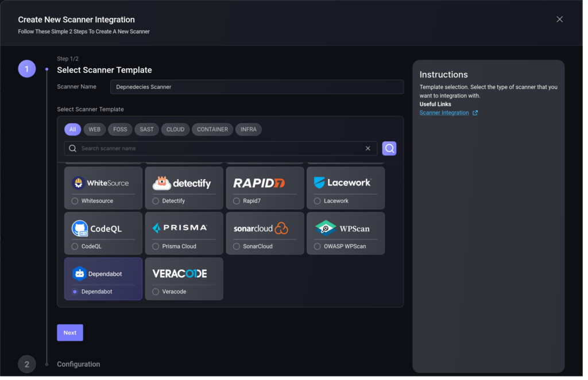
Task: Click the Lacework logo
Action: pos(343,183)
